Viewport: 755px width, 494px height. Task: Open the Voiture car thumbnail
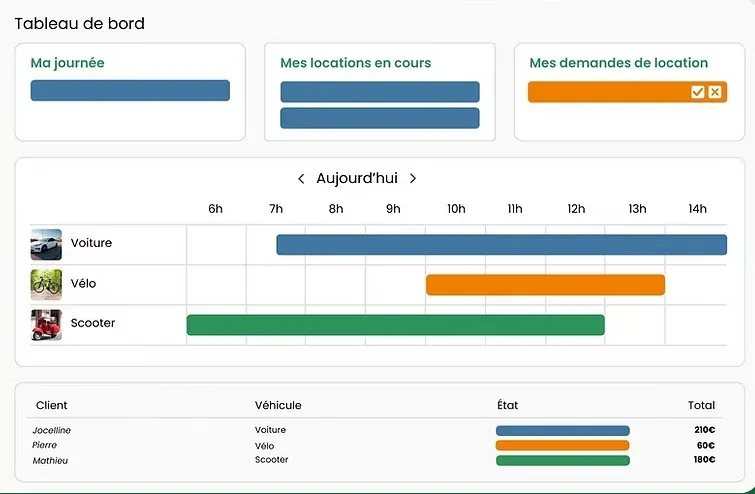[x=46, y=244]
